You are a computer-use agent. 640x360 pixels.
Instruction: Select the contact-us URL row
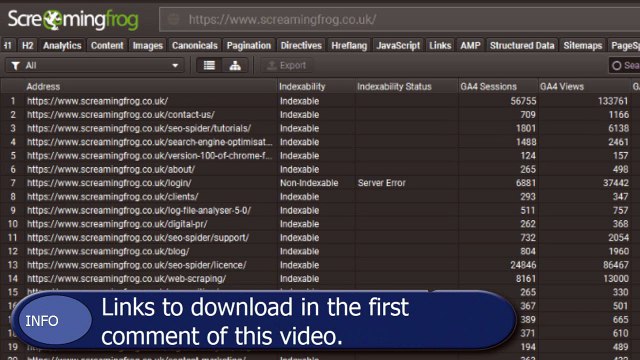coord(121,115)
